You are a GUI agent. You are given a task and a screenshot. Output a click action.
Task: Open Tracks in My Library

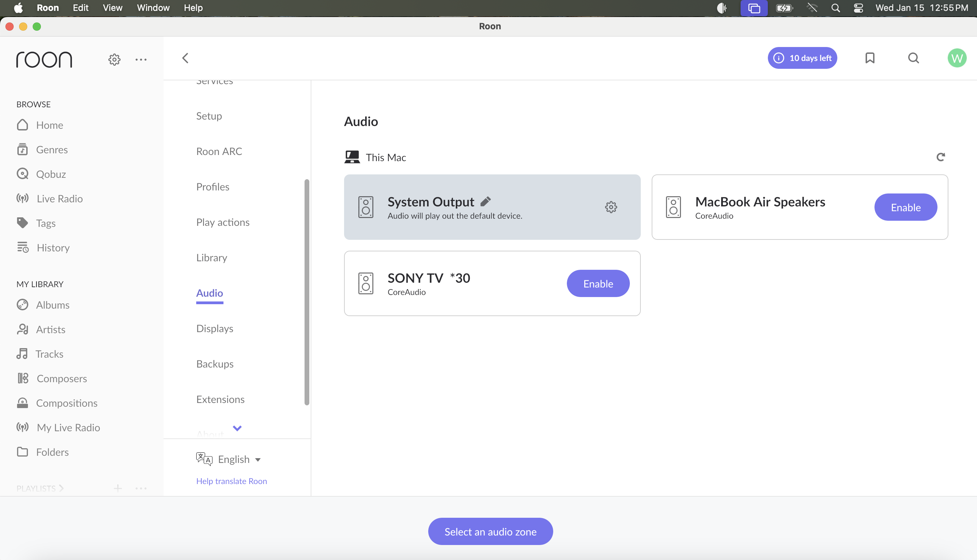coord(40,354)
